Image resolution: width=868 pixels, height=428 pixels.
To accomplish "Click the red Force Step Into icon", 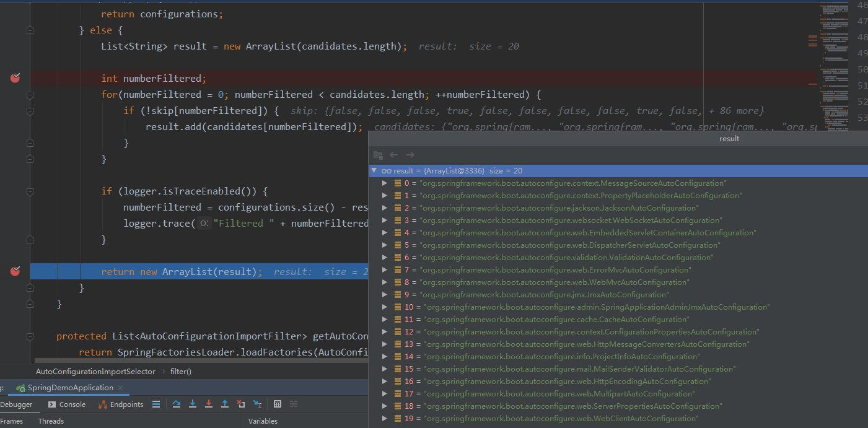I will point(209,404).
